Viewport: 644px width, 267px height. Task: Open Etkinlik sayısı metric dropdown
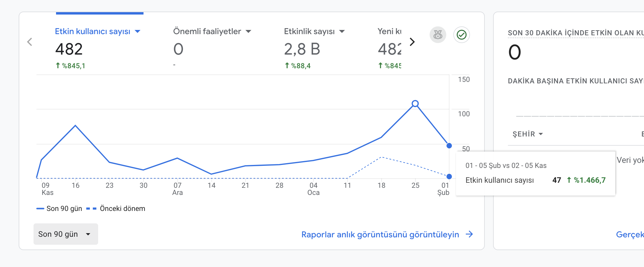[x=342, y=31]
